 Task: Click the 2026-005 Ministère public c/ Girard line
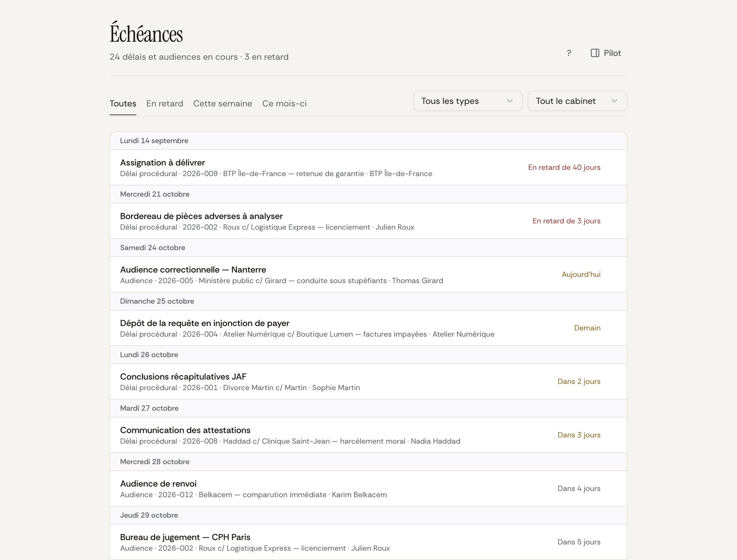pyautogui.click(x=282, y=281)
